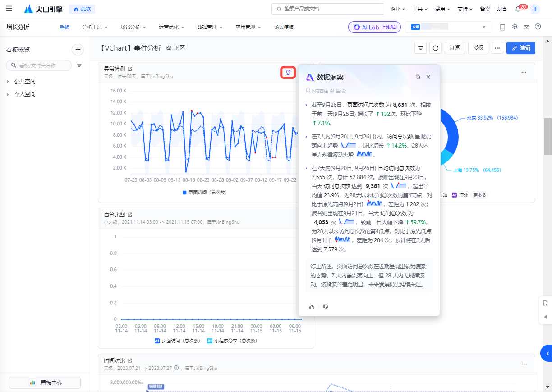Open the 文档 link
The height and width of the screenshot is (392, 552).
(501, 9)
